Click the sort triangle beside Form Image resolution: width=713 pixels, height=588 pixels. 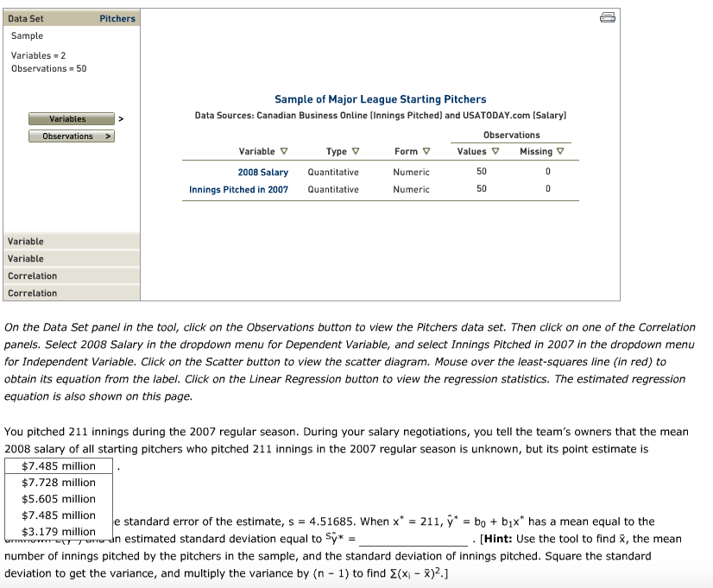[x=426, y=150]
